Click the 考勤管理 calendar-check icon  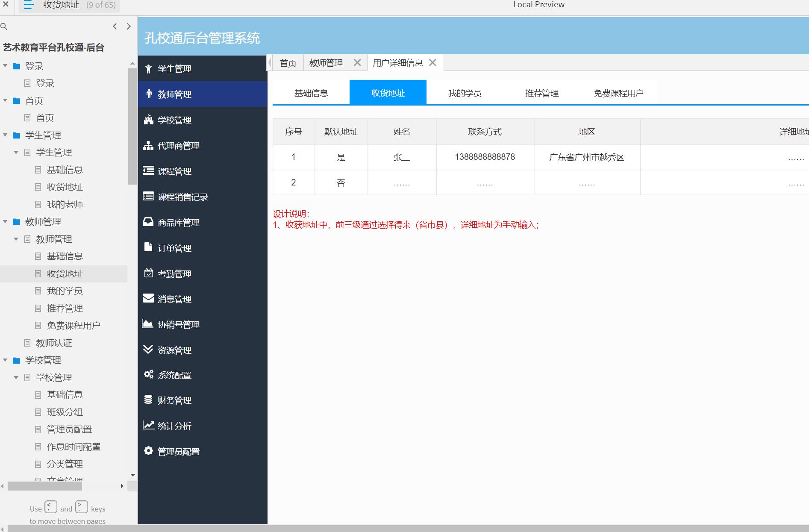[x=148, y=273]
